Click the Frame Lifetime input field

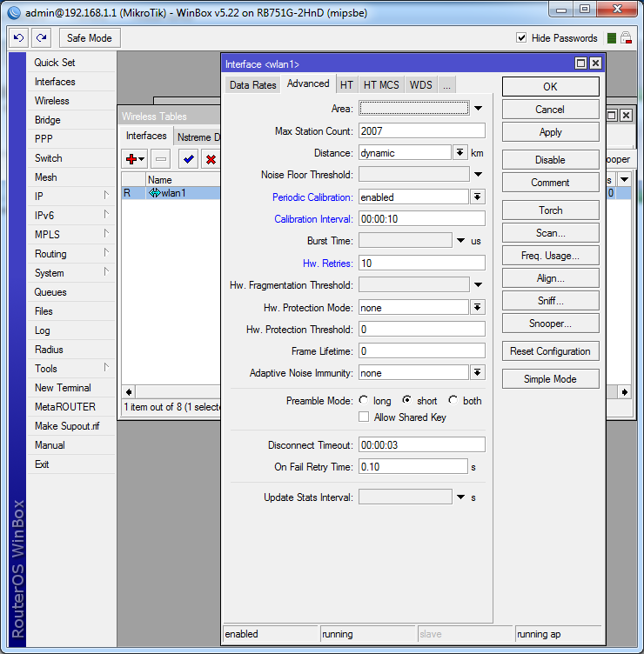[x=422, y=350]
